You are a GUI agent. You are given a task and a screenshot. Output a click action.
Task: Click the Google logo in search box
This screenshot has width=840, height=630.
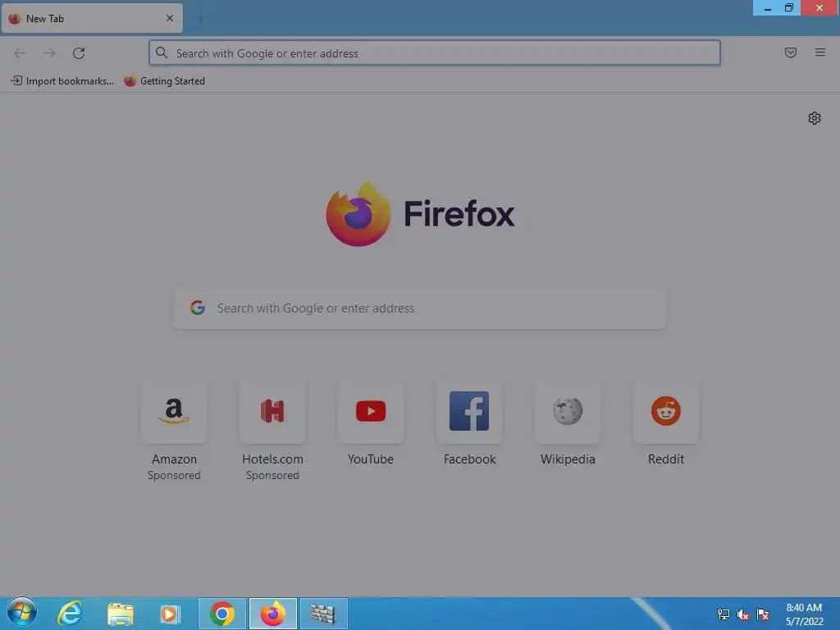198,308
